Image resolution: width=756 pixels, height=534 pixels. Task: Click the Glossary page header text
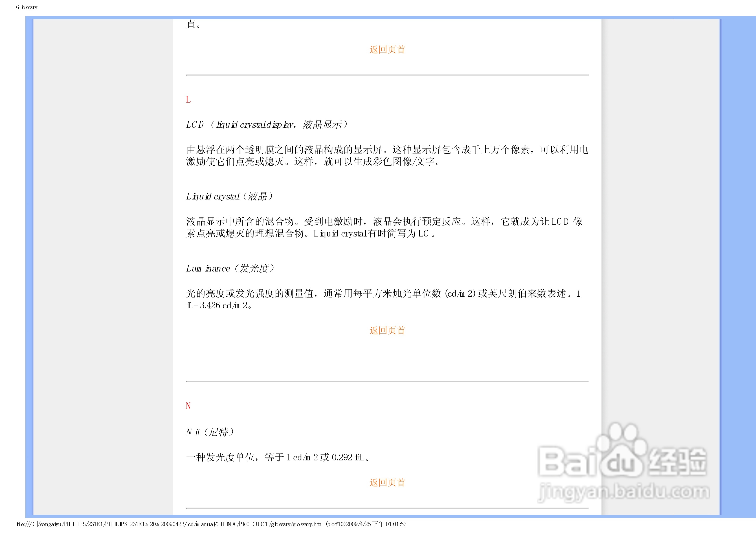point(27,7)
